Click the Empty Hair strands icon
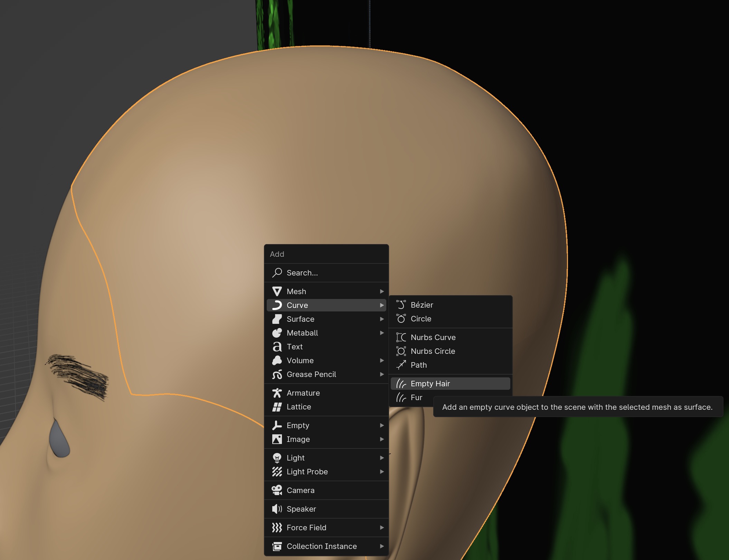The image size is (729, 560). point(401,384)
